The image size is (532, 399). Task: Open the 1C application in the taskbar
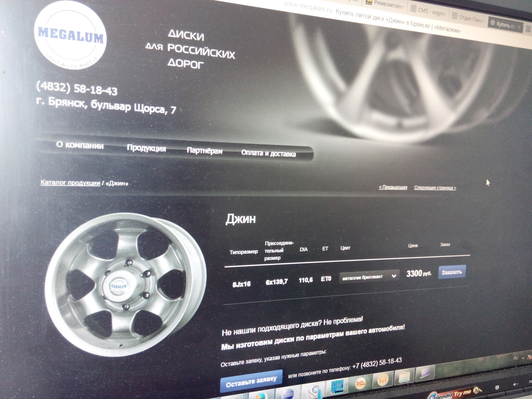click(360, 383)
